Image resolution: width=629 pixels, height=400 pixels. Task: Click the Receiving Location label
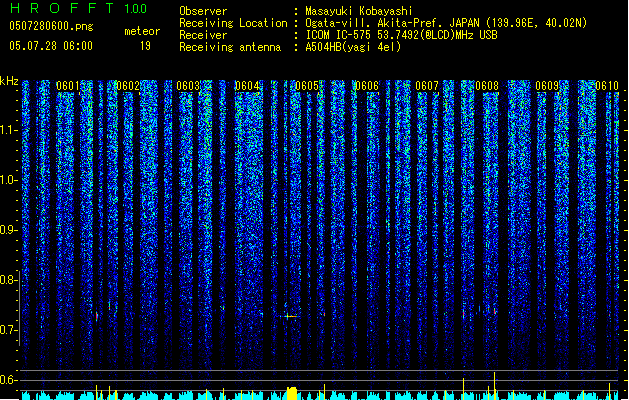(233, 23)
